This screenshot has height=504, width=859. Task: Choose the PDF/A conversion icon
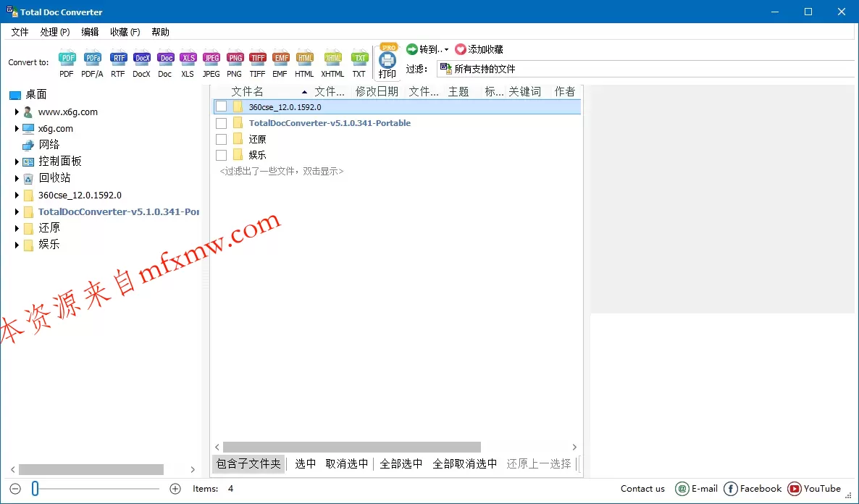[x=93, y=58]
